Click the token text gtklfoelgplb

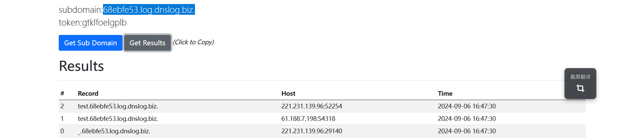(104, 22)
